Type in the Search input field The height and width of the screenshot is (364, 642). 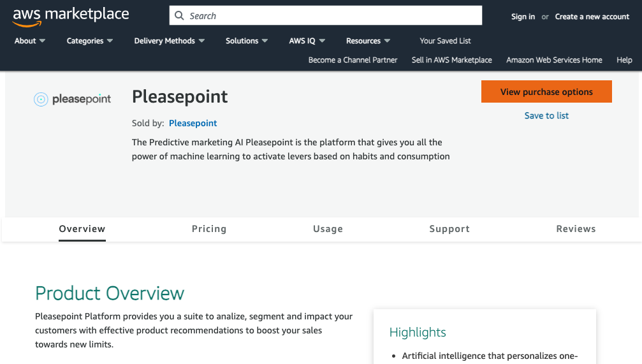pyautogui.click(x=332, y=16)
